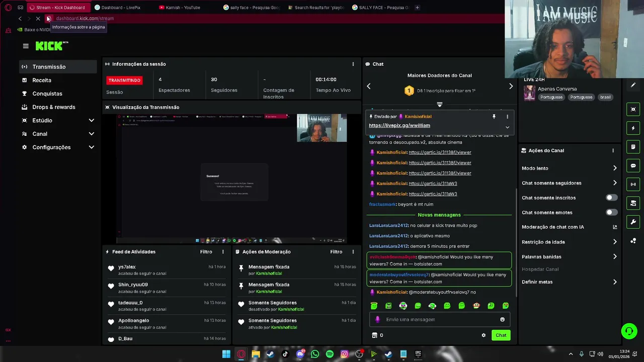Toggle the chat bubble panel icon

click(633, 165)
